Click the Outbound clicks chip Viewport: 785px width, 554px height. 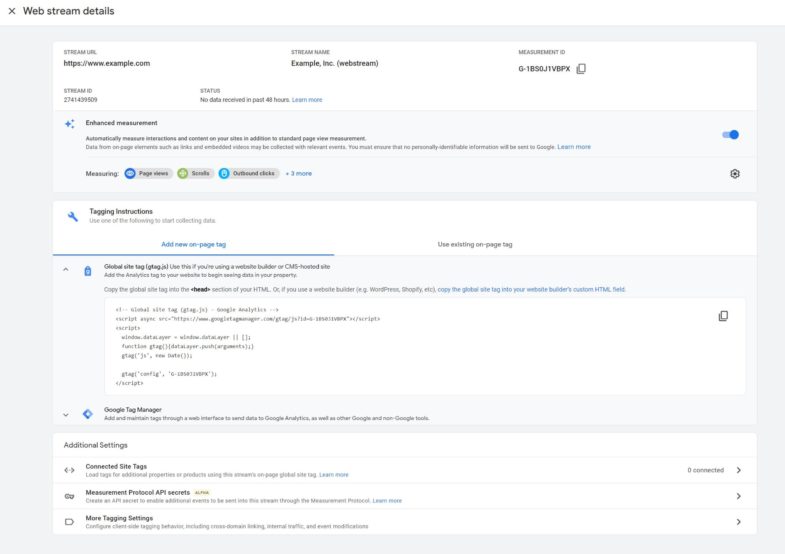pyautogui.click(x=249, y=173)
